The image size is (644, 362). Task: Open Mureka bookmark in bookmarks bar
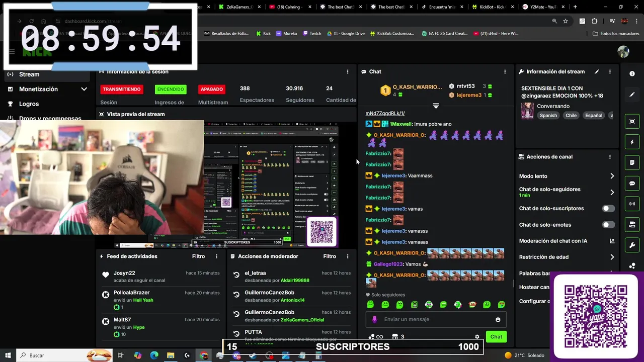[x=286, y=34]
